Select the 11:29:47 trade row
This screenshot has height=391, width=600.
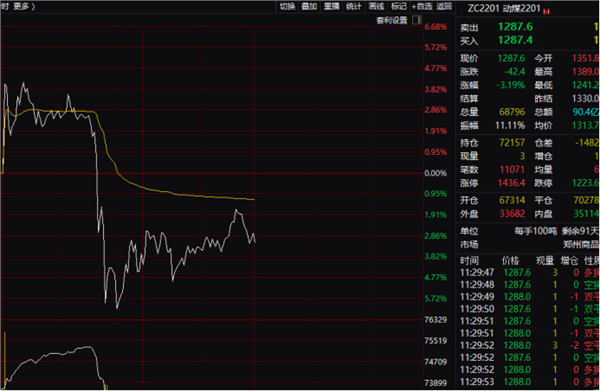[x=530, y=272]
